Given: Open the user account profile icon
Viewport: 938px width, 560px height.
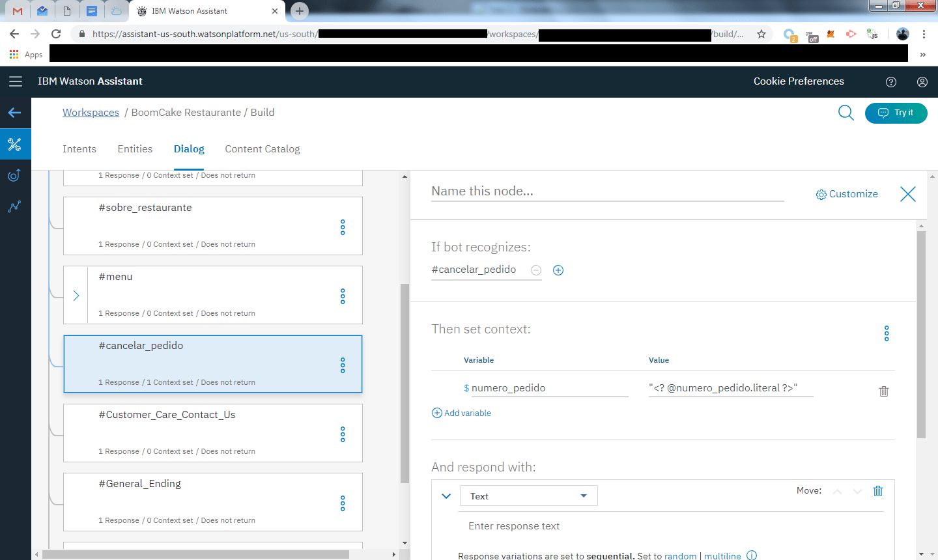Looking at the screenshot, I should pos(922,82).
